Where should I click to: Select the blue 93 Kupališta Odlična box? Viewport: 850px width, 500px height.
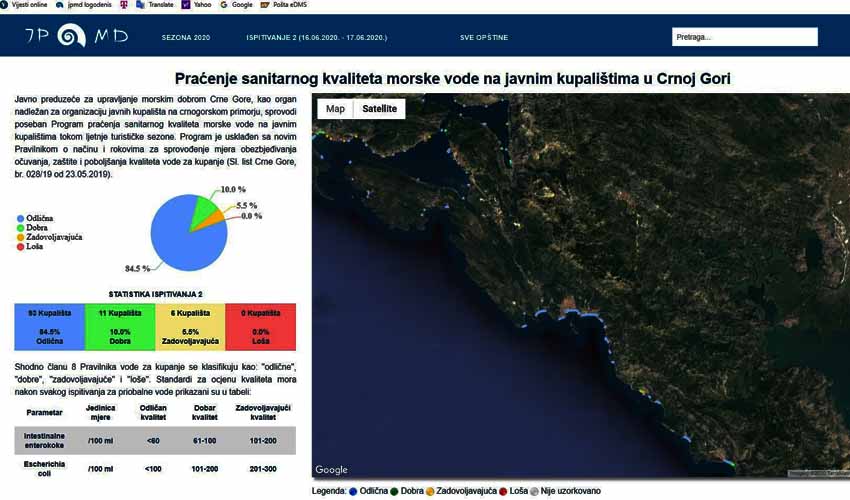tap(49, 327)
